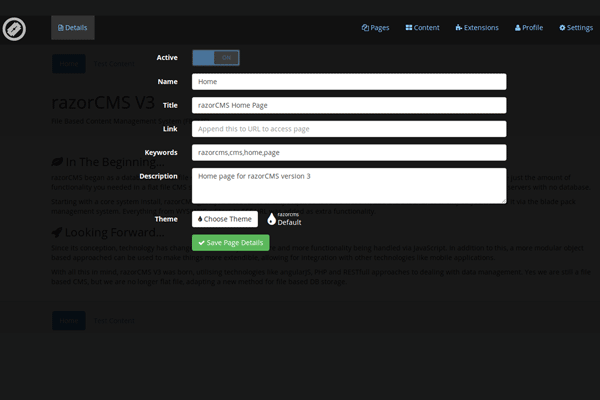
Task: Click the razorCMS V3 heading
Action: [x=103, y=103]
